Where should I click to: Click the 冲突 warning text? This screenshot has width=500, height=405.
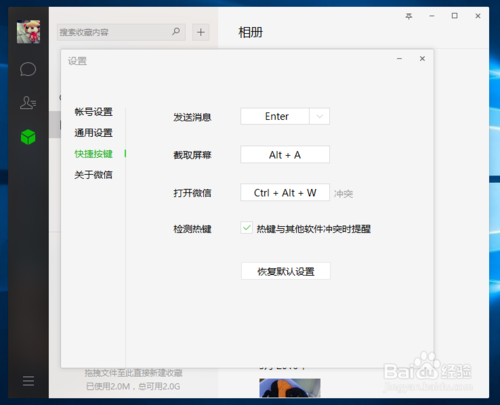click(x=343, y=194)
